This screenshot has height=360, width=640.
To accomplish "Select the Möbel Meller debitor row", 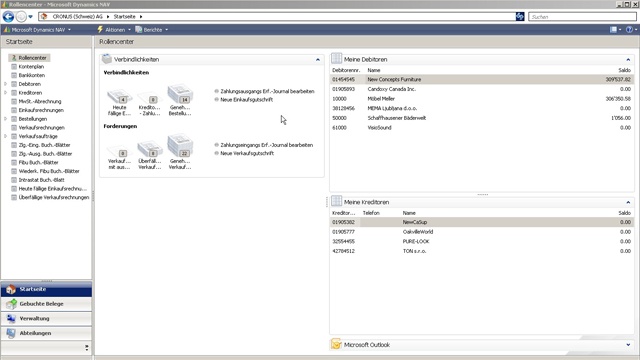I will (482, 99).
